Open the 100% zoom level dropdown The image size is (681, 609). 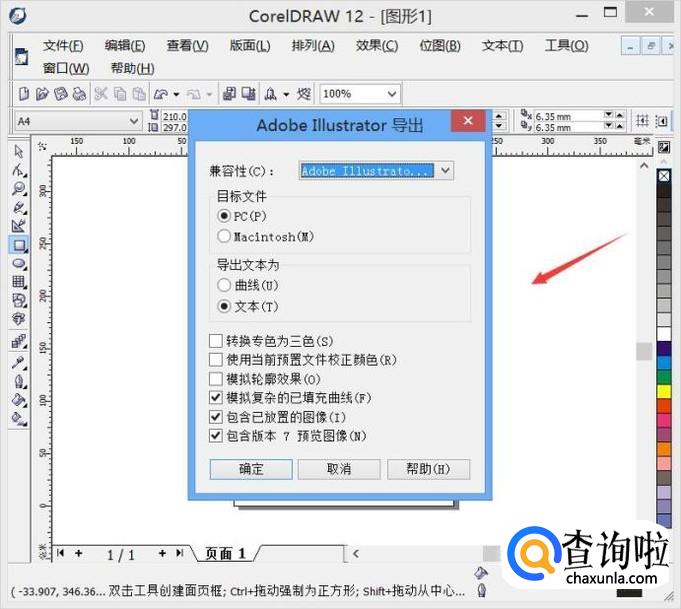coord(391,94)
